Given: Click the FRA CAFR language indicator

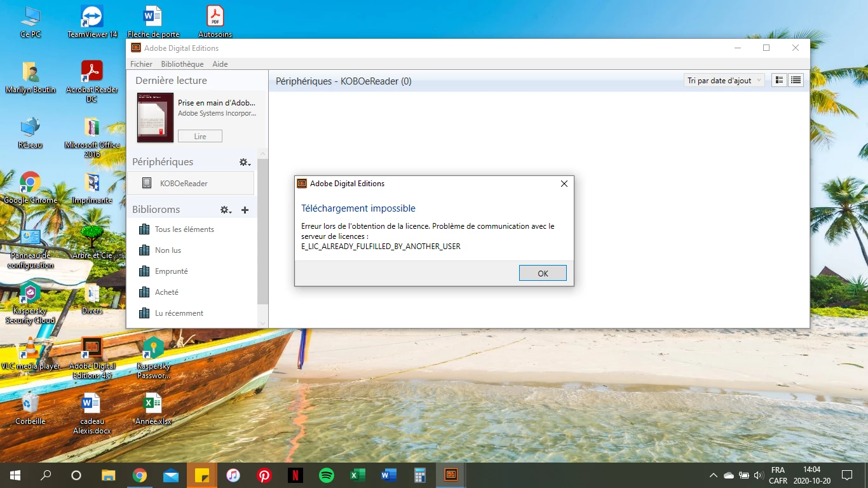Looking at the screenshot, I should (x=778, y=475).
